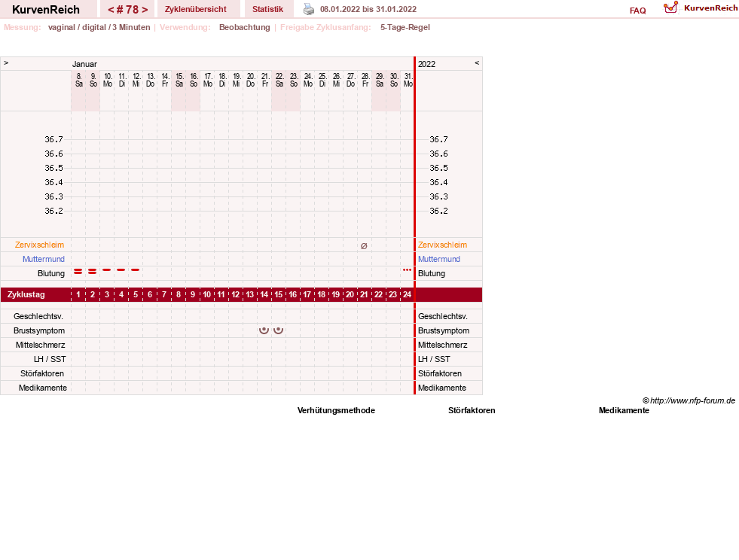
Task: Click the bleeding mark on cycle day 3
Action: [x=107, y=270]
